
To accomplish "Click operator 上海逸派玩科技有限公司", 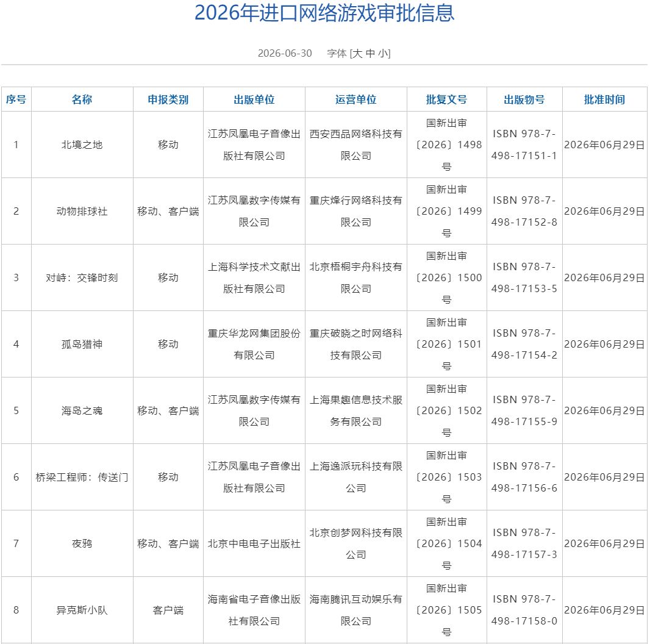I will pos(356,478).
